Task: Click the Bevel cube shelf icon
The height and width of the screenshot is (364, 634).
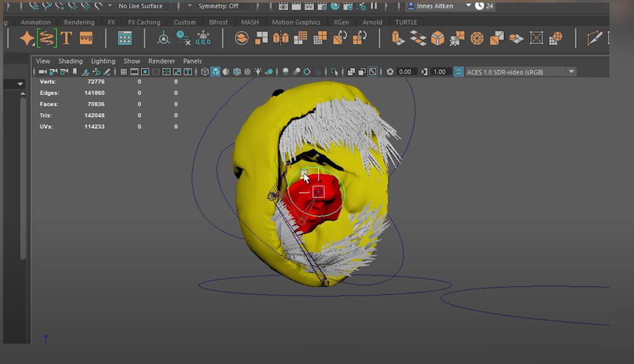Action: pyautogui.click(x=437, y=39)
